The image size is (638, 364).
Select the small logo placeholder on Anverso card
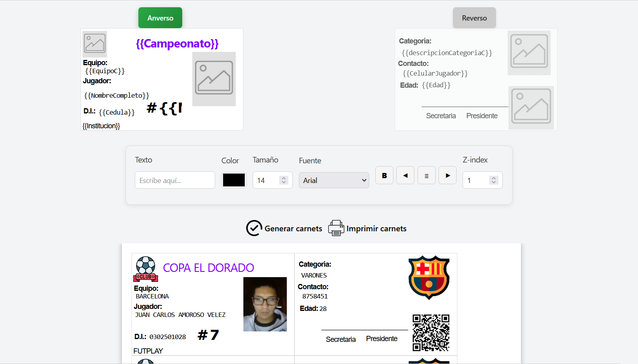pyautogui.click(x=95, y=43)
